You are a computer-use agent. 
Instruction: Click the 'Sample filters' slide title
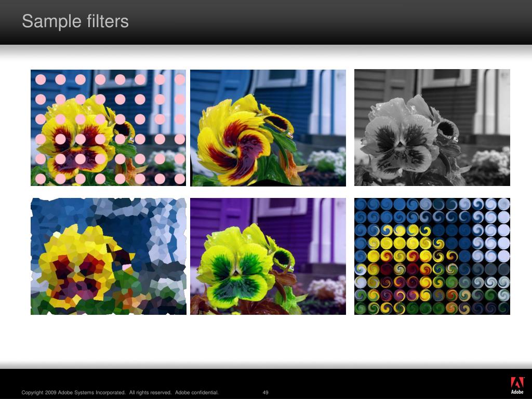(75, 21)
